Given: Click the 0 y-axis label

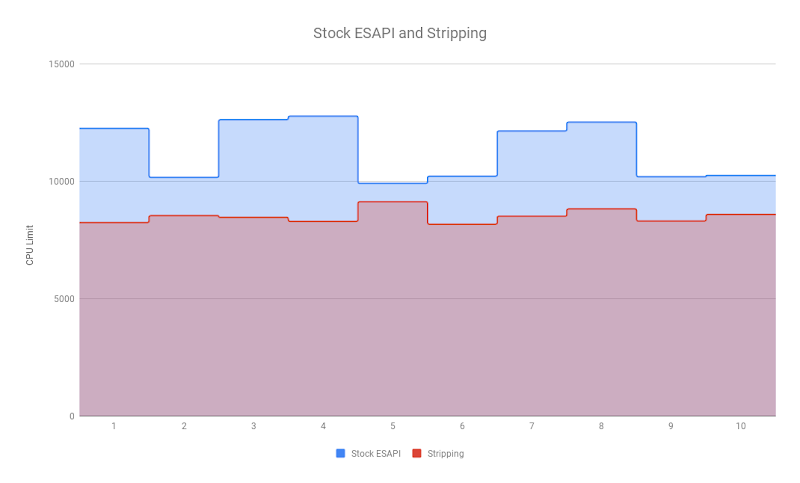Looking at the screenshot, I should click(71, 416).
